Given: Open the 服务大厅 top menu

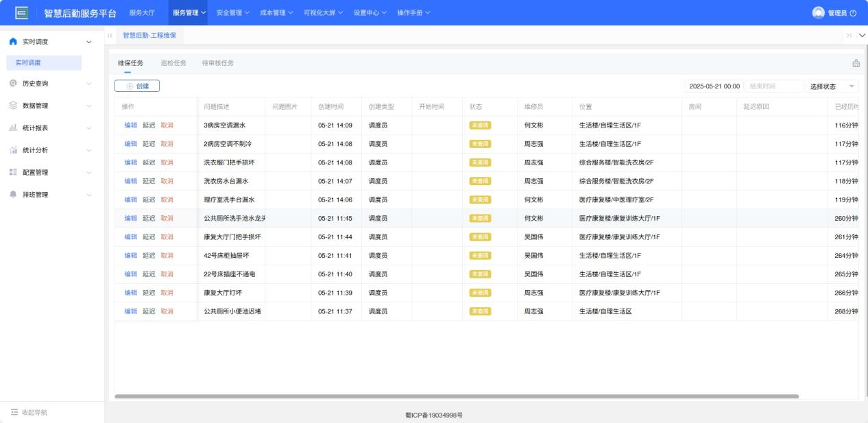Looking at the screenshot, I should coord(142,13).
